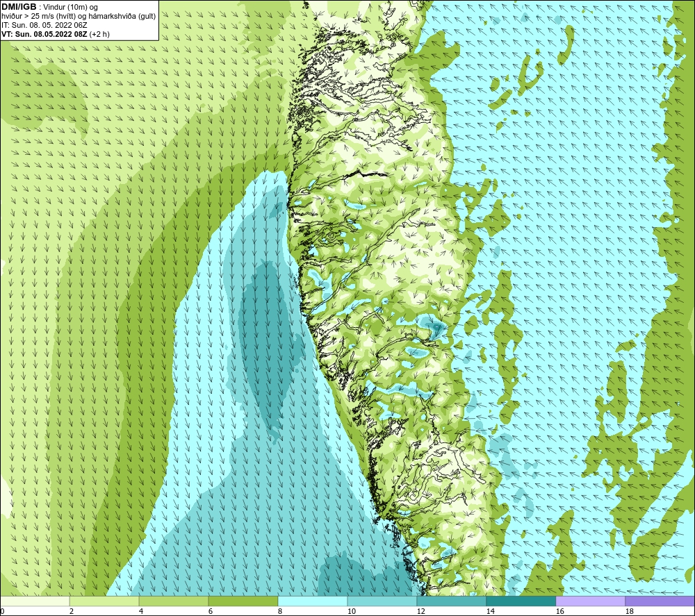Click the 4–6 m/s green legend swatch
This screenshot has height=616, width=695.
[x=174, y=601]
